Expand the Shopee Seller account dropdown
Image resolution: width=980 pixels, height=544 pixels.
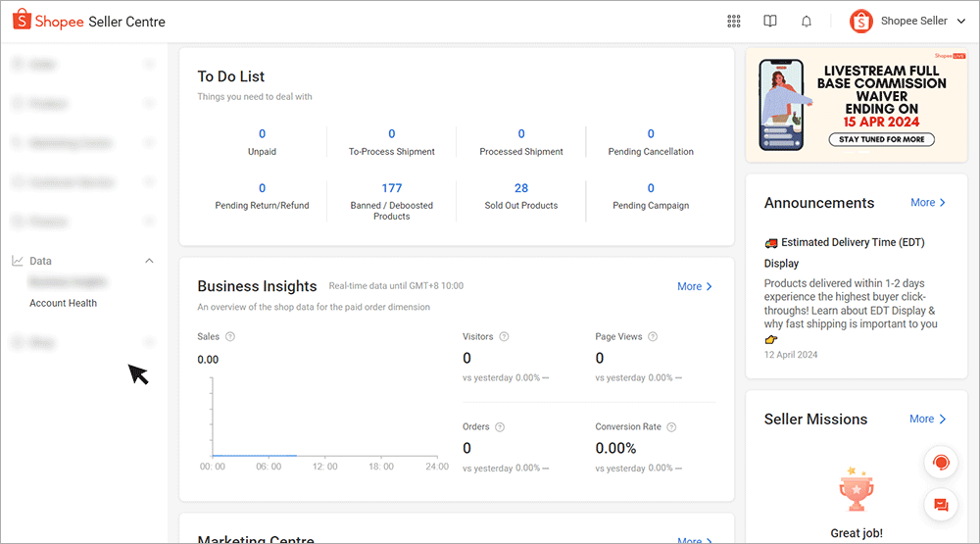[960, 22]
